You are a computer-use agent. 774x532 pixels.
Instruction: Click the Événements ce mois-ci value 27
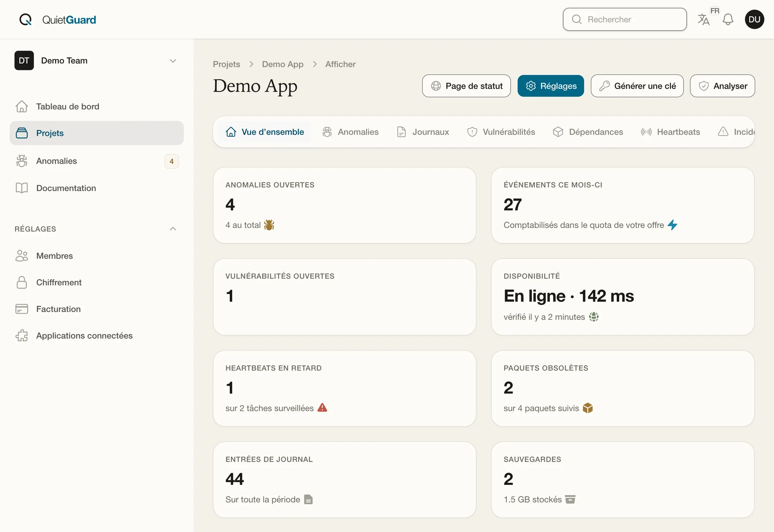pos(513,204)
